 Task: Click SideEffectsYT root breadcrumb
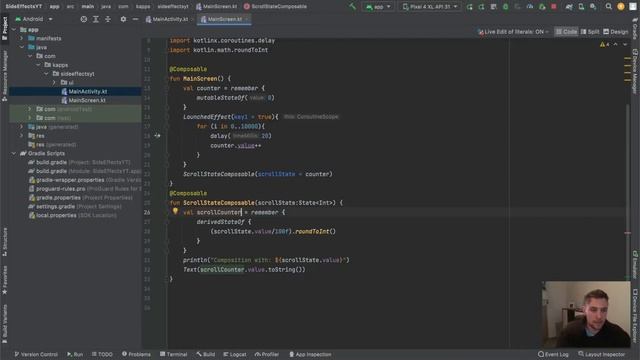[x=24, y=7]
